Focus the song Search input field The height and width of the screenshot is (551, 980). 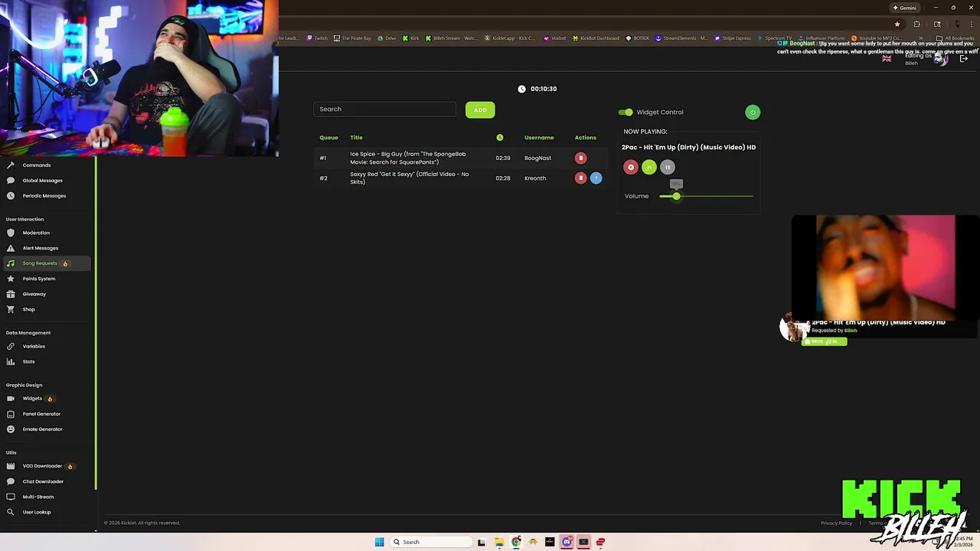(x=384, y=109)
